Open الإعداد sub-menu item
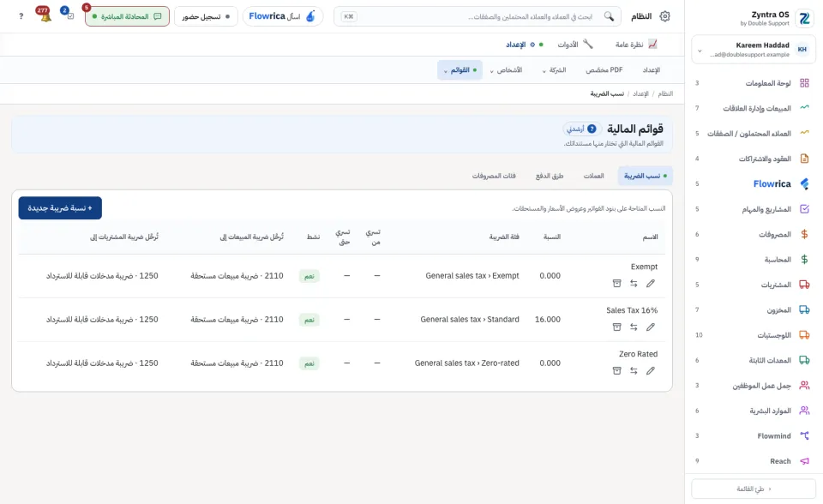823x504 pixels. click(652, 69)
